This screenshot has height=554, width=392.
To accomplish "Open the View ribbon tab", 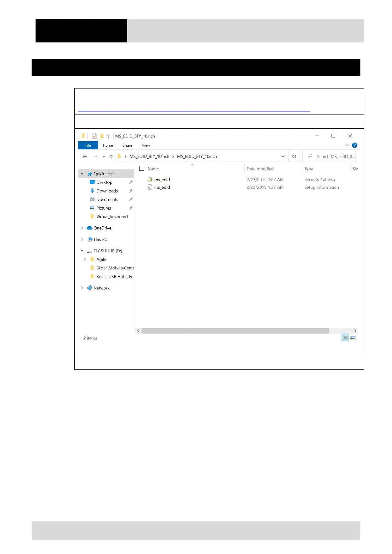I will (x=146, y=145).
